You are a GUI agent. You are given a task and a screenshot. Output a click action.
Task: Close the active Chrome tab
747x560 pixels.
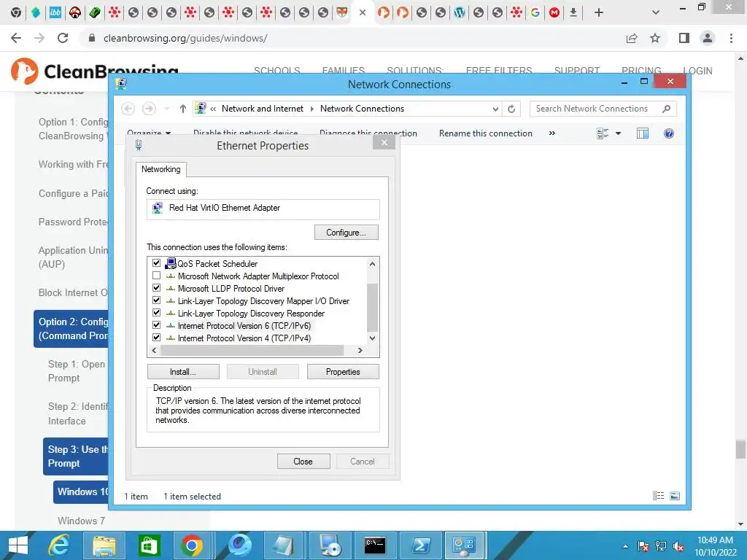363,12
